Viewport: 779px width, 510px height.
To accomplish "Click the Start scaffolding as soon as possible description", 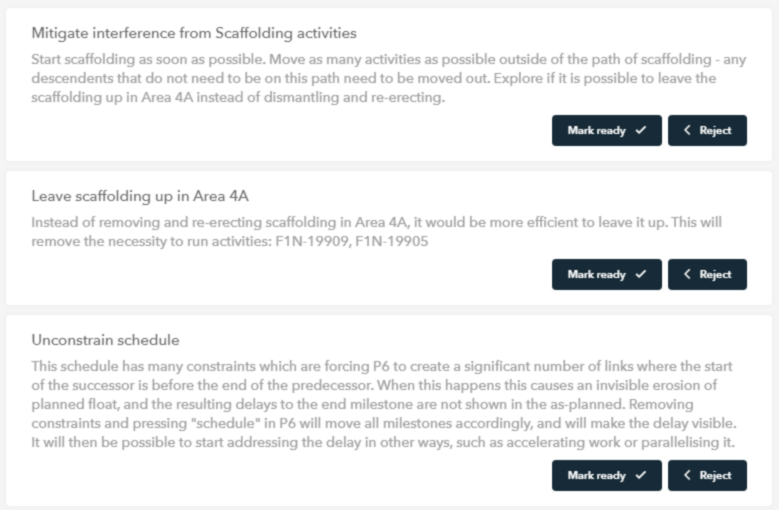I will [380, 79].
